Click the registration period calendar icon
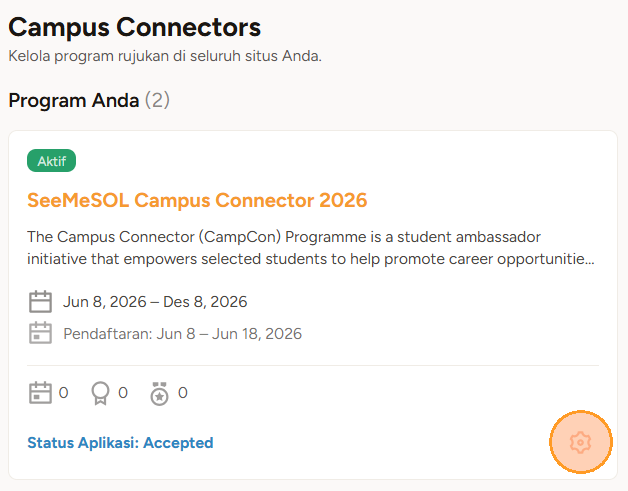Viewport: 628px width, 491px height. (40, 333)
